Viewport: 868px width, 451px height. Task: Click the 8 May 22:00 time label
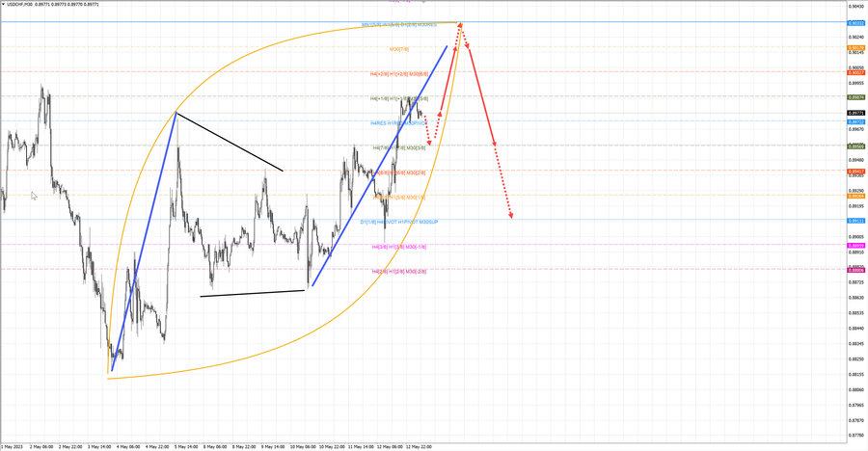pos(244,446)
